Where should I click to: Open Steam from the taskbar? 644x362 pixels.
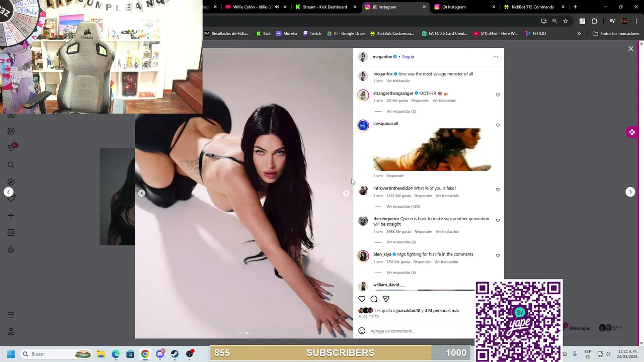175,354
